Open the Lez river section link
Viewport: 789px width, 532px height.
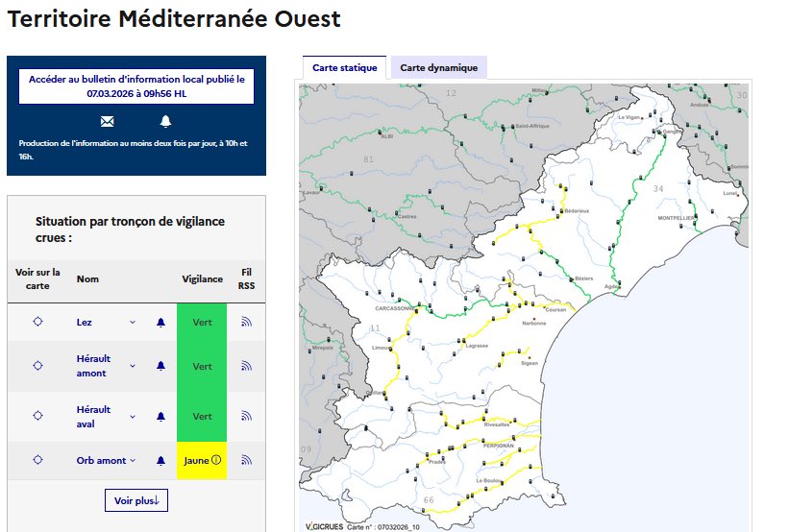pos(84,323)
